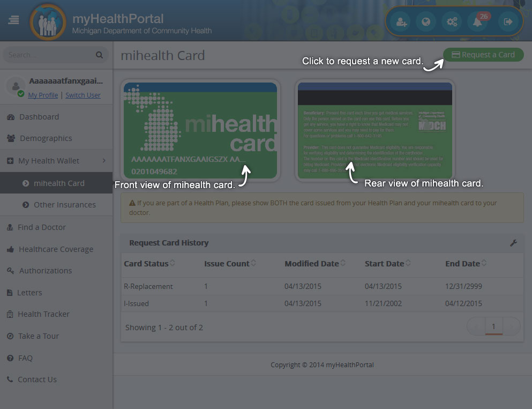Expand My Health Wallet chevron
The image size is (532, 409).
(x=104, y=161)
